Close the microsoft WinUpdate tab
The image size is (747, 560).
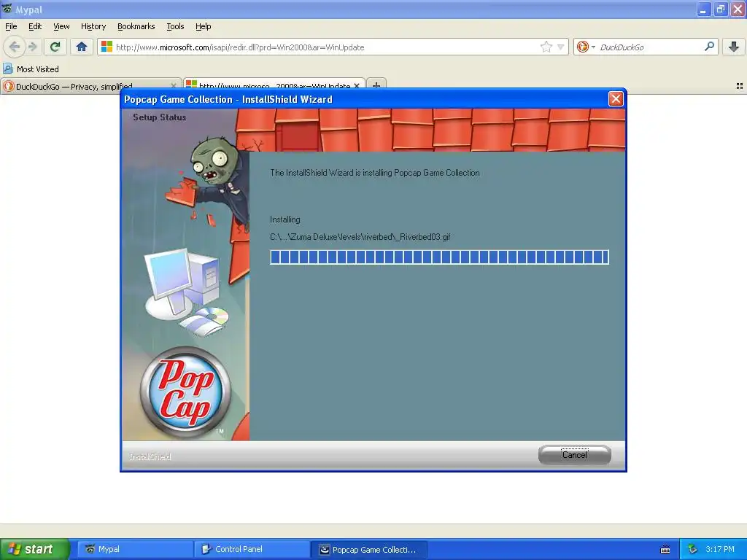click(x=357, y=86)
